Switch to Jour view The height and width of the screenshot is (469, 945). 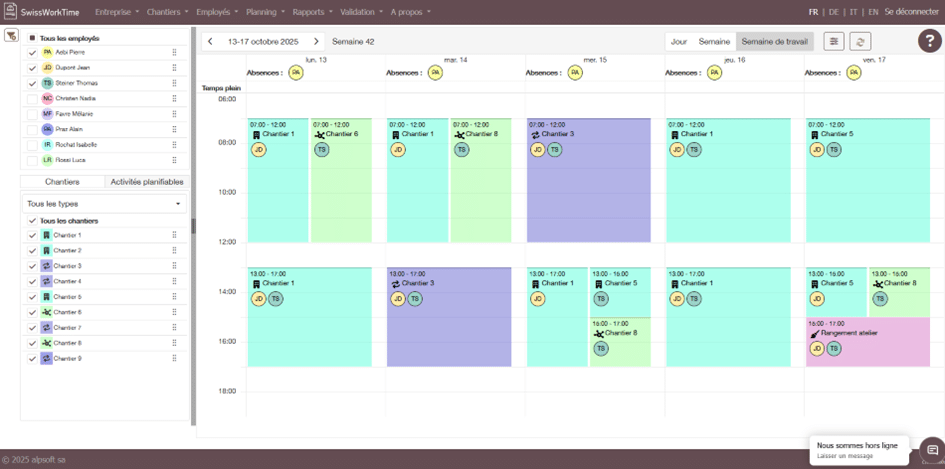tap(678, 41)
